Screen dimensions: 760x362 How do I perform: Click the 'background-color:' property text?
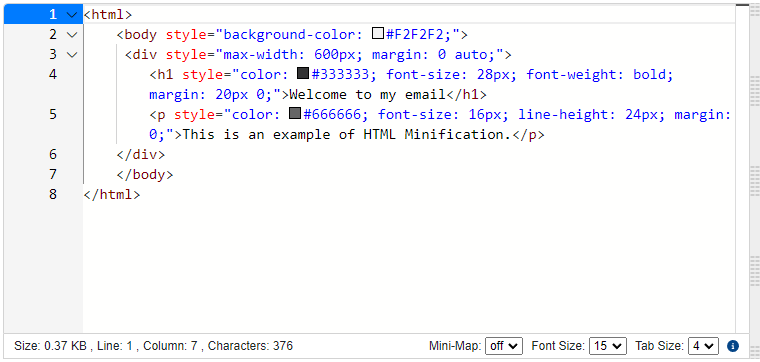pos(293,34)
